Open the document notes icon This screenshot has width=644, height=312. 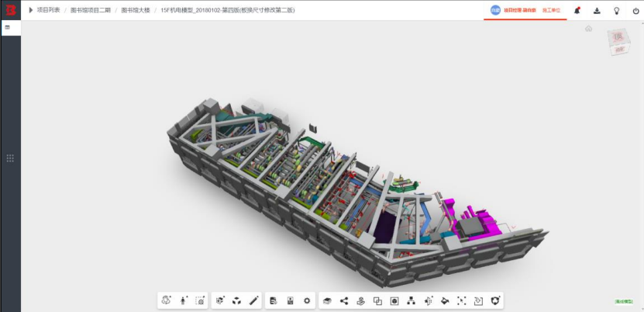point(274,300)
